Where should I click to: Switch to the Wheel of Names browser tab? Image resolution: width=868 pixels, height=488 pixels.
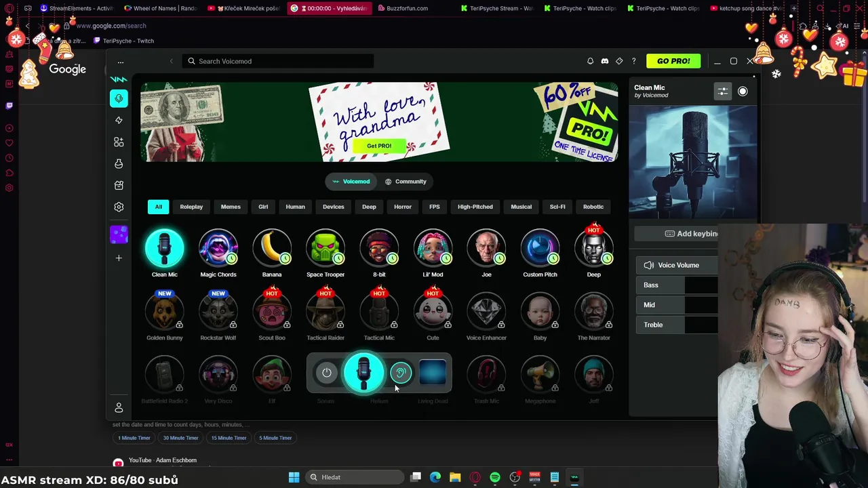point(161,8)
